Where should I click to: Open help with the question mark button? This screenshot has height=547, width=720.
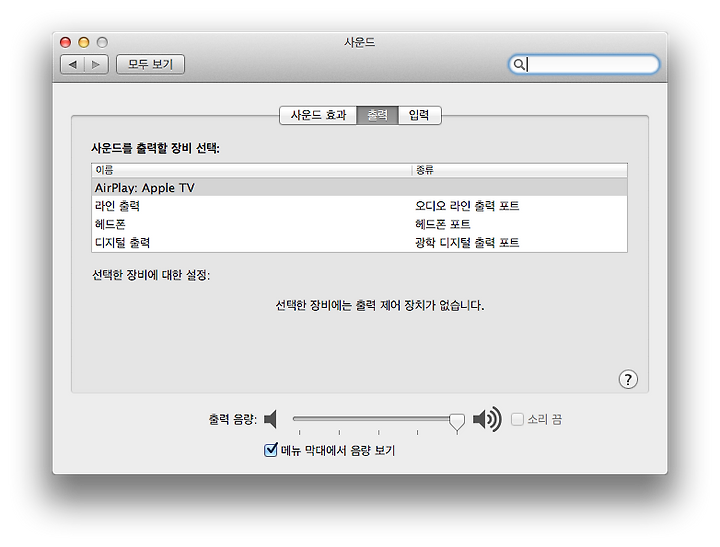click(628, 379)
